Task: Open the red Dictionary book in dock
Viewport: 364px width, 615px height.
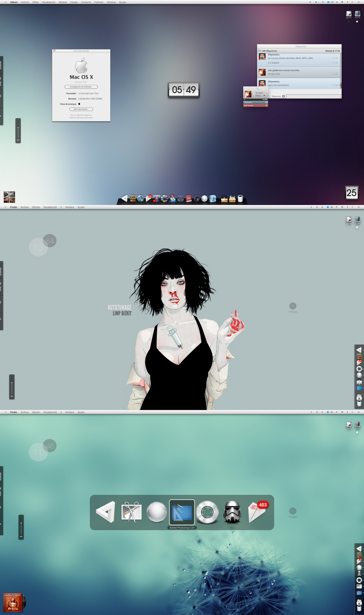Action: click(188, 198)
